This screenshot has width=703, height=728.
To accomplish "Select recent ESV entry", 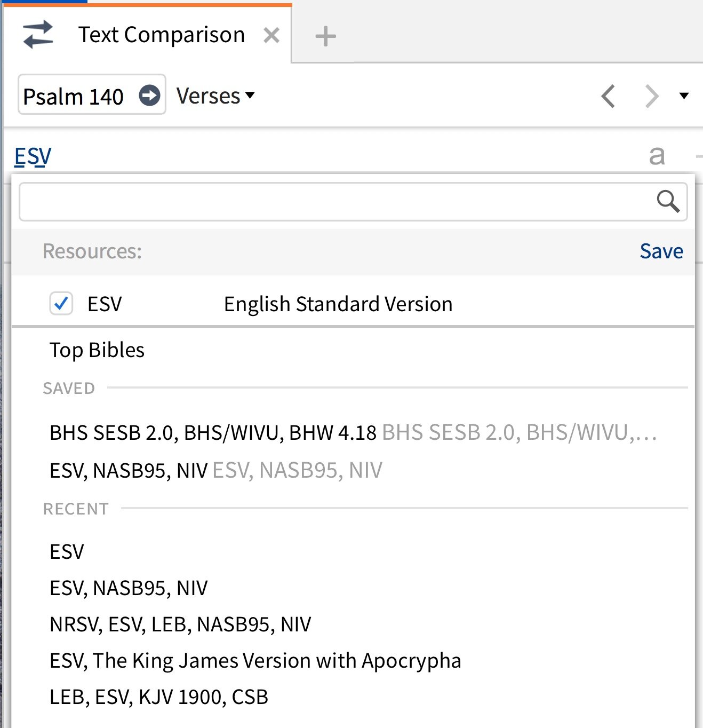I will (x=67, y=551).
